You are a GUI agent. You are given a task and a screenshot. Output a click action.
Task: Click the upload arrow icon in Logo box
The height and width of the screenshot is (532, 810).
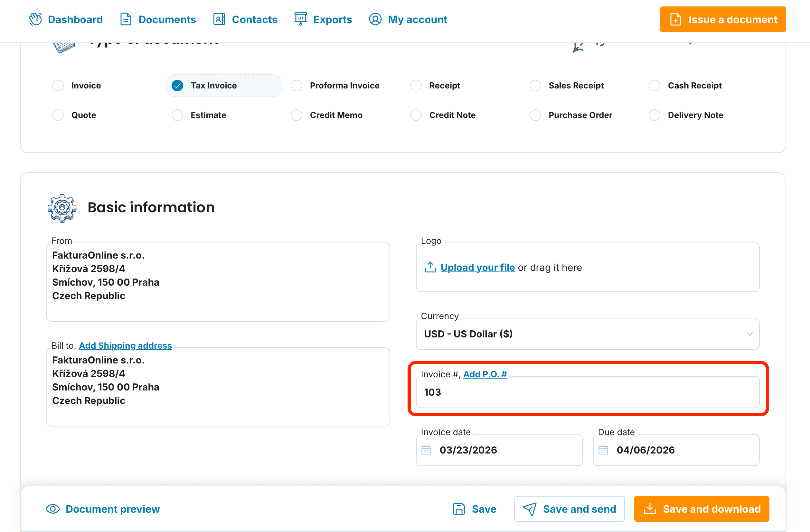pos(430,268)
